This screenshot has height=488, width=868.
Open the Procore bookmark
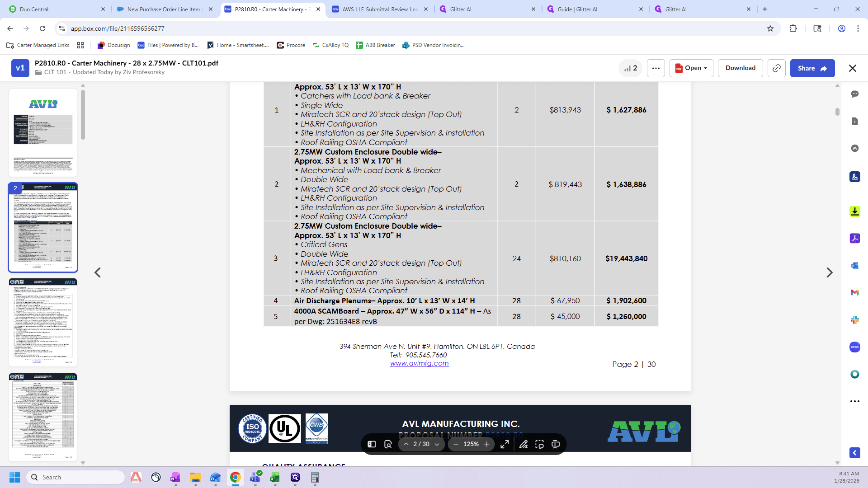[291, 45]
